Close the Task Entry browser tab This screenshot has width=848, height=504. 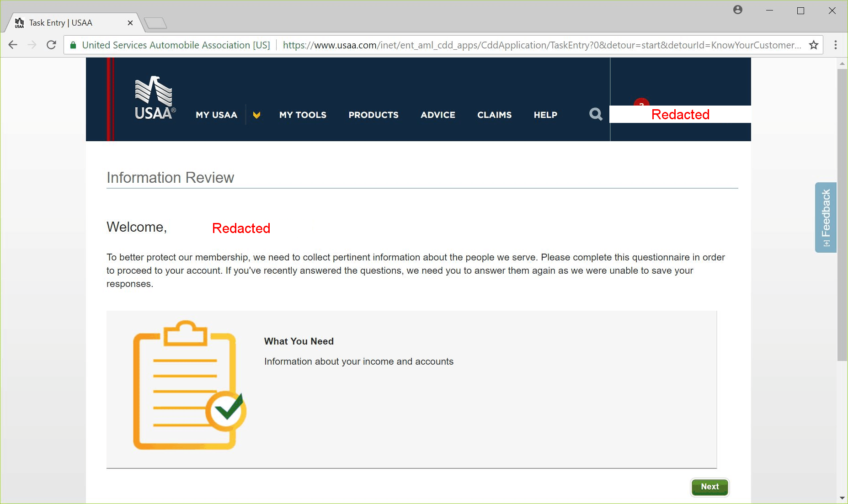[x=130, y=23]
